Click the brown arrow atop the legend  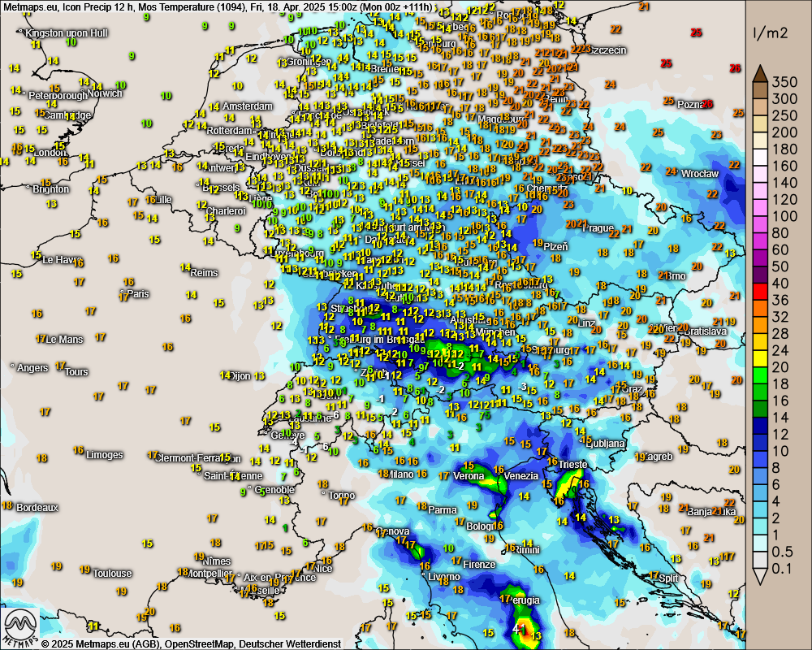click(759, 73)
